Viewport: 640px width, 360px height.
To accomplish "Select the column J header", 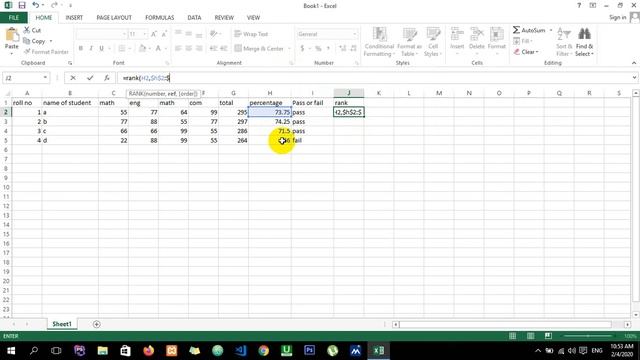I will (349, 93).
